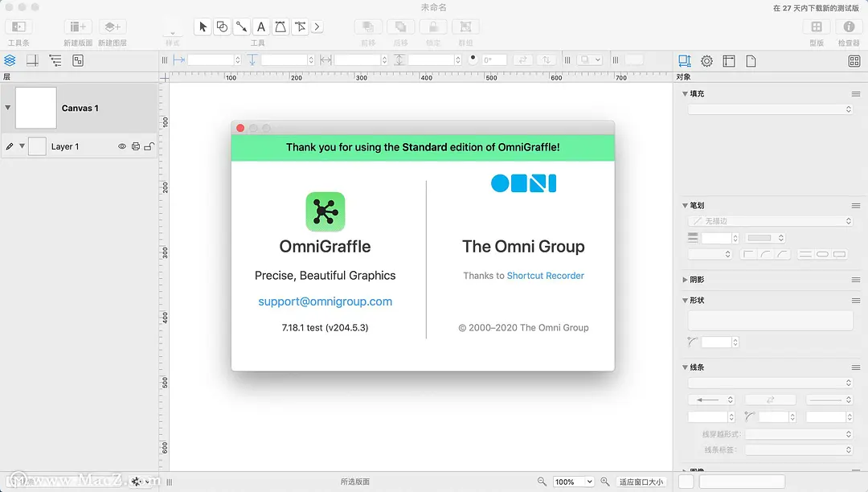This screenshot has width=868, height=492.
Task: Open the Canvas inspector tab
Action: tap(729, 61)
